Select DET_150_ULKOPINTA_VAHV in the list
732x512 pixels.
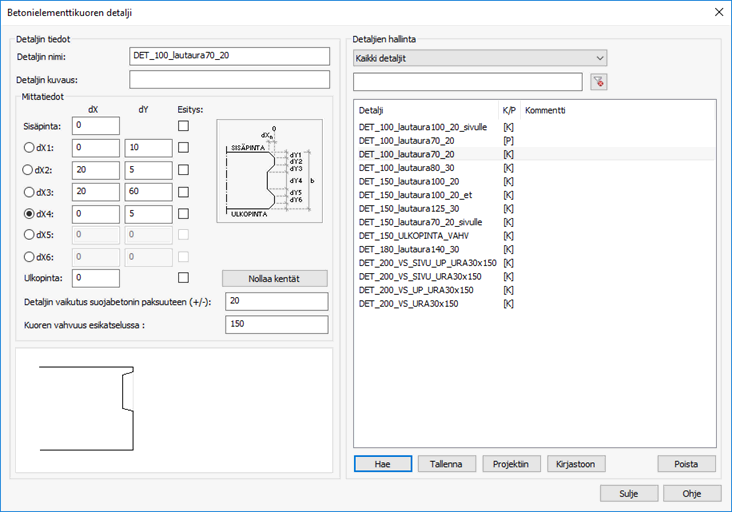(x=413, y=235)
